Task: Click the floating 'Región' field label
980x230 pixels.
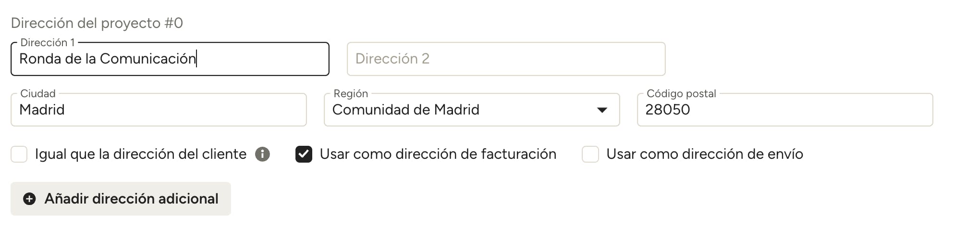Action: pos(351,93)
